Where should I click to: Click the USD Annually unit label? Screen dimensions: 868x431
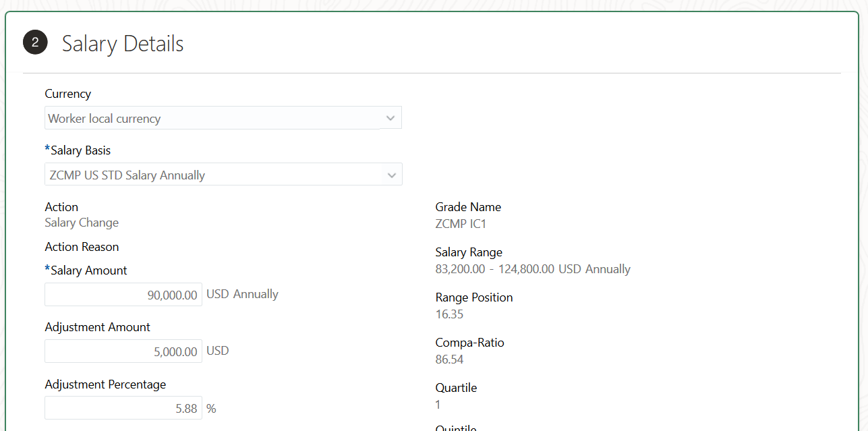242,294
